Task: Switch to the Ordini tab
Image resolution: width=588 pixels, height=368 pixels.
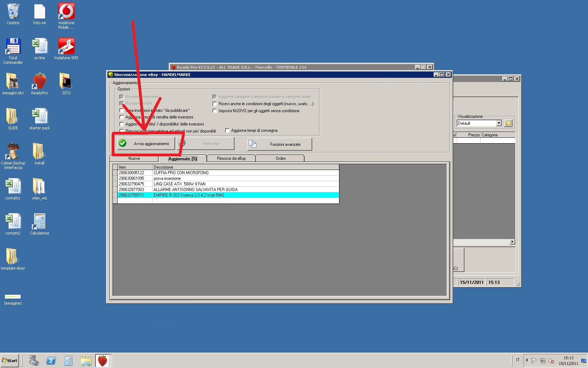Action: pos(280,158)
